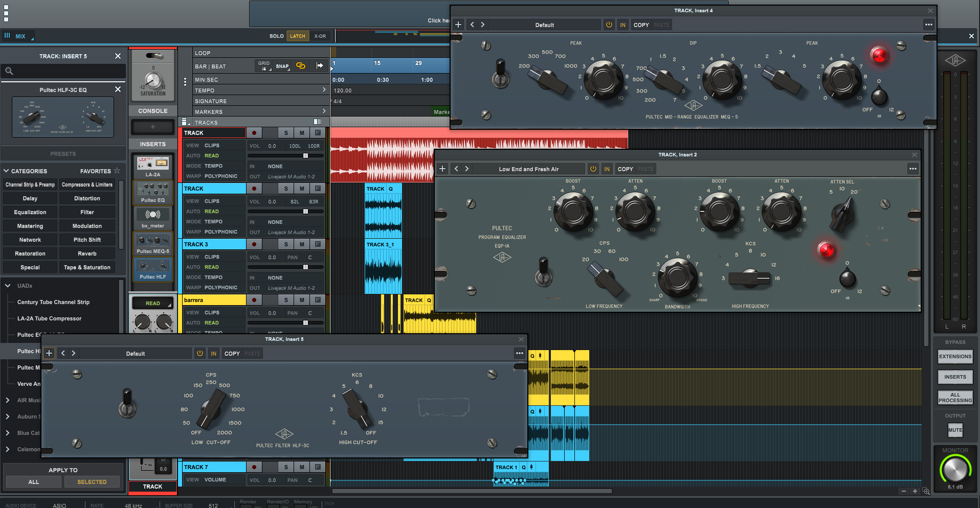Select Century Tube Channel Strip plugin
The height and width of the screenshot is (508, 980).
pyautogui.click(x=53, y=302)
